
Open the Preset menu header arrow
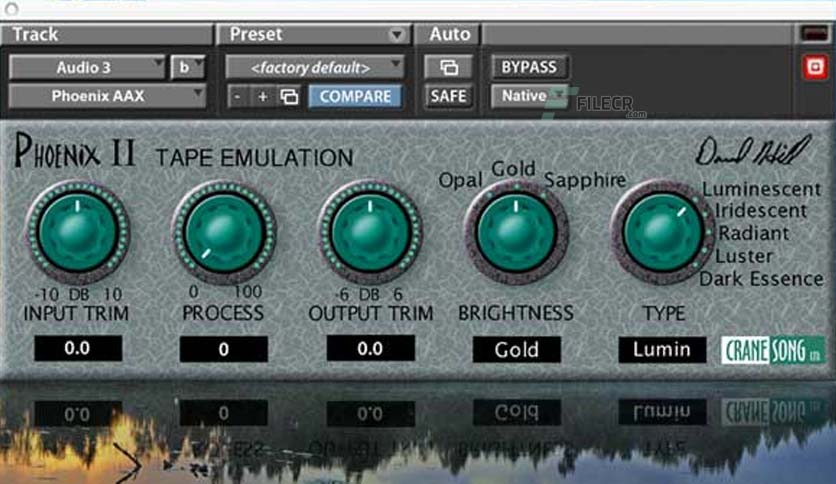(396, 35)
